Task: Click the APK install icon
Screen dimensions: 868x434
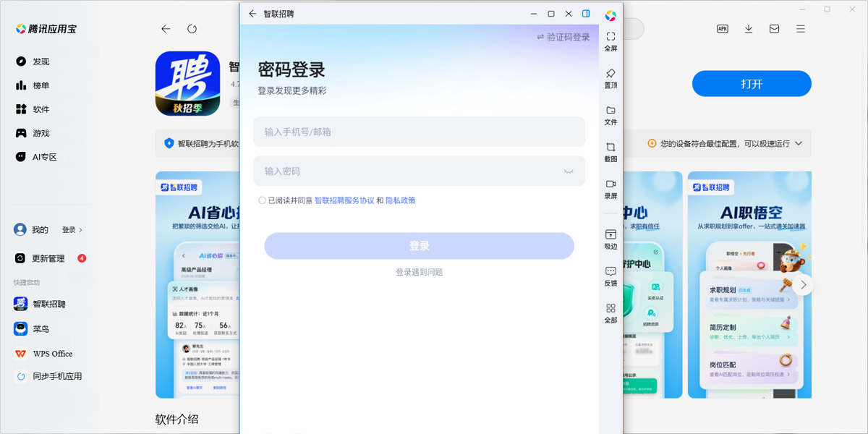Action: (x=722, y=29)
